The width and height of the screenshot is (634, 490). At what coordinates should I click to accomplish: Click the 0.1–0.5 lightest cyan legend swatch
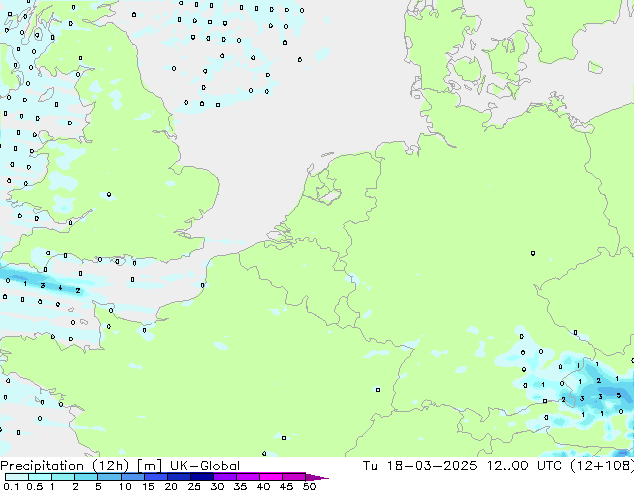[17, 477]
